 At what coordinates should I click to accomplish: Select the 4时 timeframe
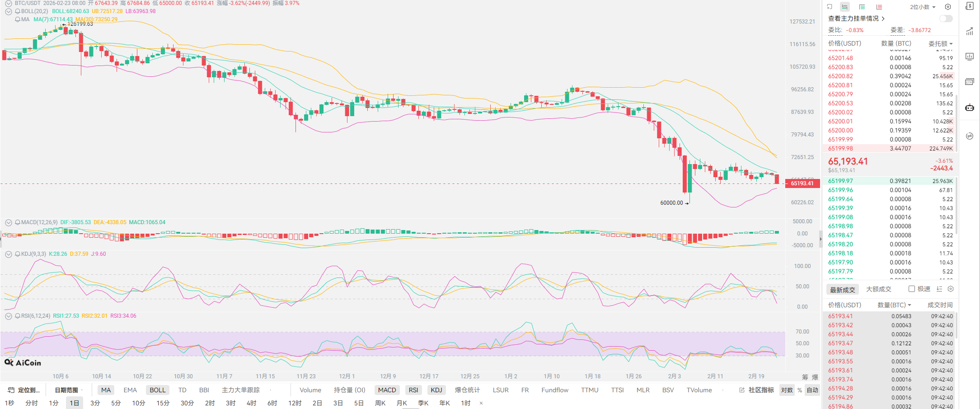[251, 403]
